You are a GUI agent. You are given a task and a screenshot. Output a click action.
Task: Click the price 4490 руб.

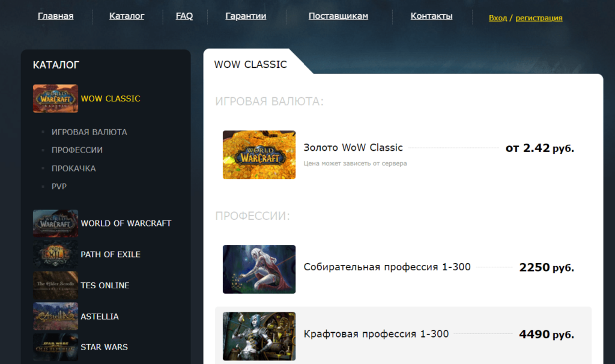pyautogui.click(x=547, y=334)
